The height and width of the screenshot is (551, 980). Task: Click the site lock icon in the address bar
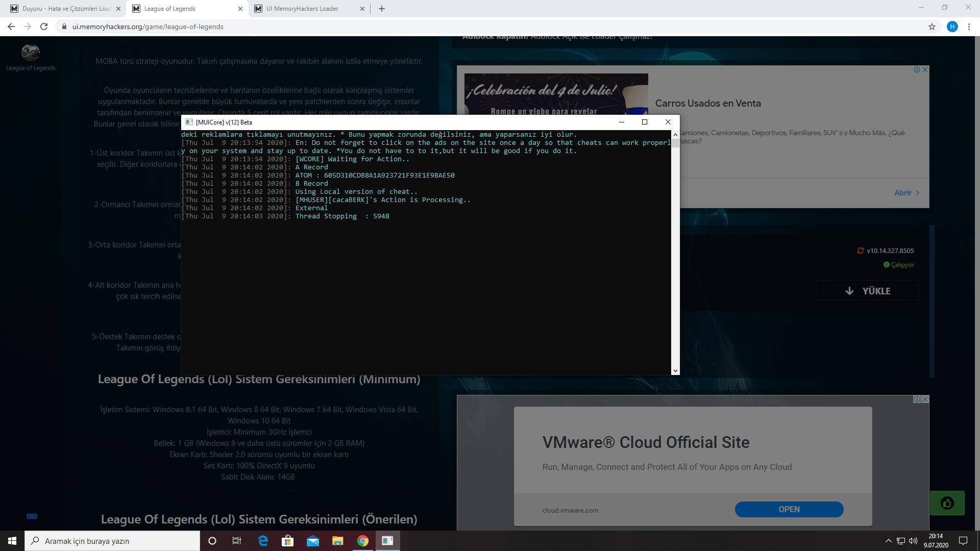point(64,27)
